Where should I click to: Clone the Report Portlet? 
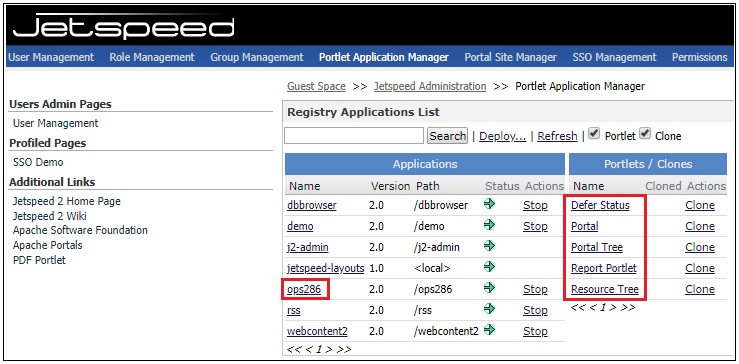(699, 268)
